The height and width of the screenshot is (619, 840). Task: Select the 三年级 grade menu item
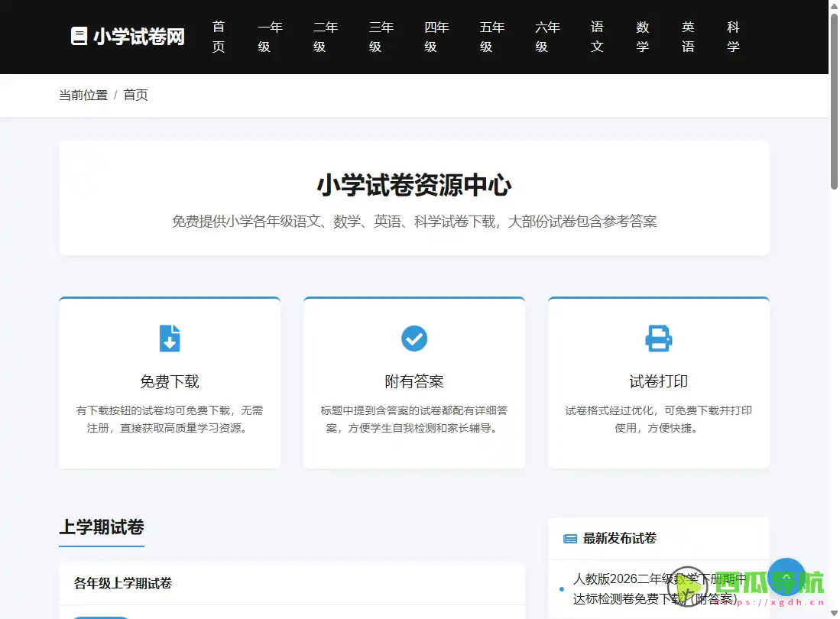pos(381,36)
